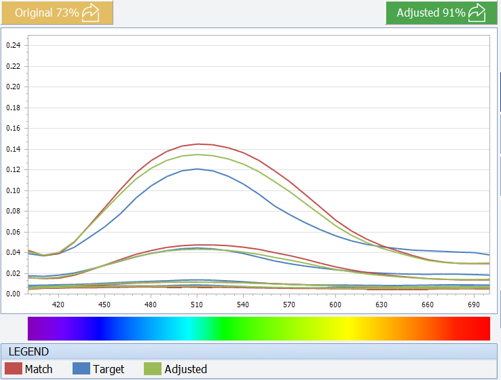Select the Target legend label
Viewport: 501px width, 380px height.
[108, 369]
